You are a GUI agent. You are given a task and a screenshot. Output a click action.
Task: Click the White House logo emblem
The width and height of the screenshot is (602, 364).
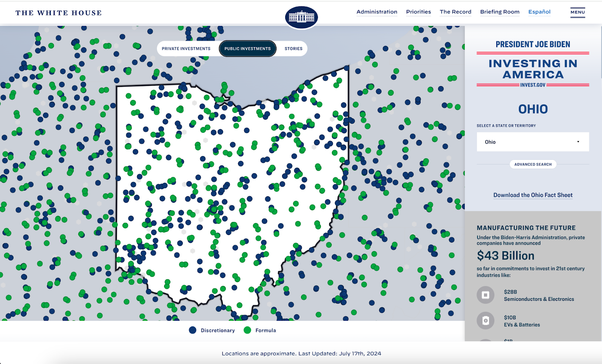[301, 17]
